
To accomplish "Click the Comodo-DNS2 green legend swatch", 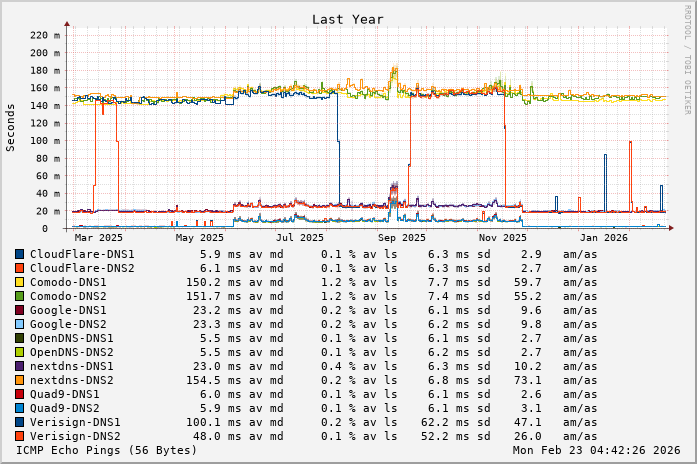I will coord(19,297).
